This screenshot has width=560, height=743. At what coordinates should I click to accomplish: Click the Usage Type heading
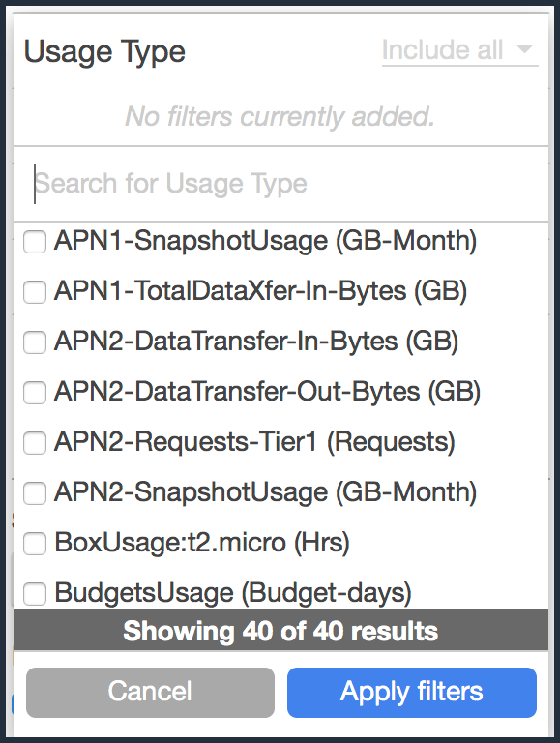click(x=104, y=52)
